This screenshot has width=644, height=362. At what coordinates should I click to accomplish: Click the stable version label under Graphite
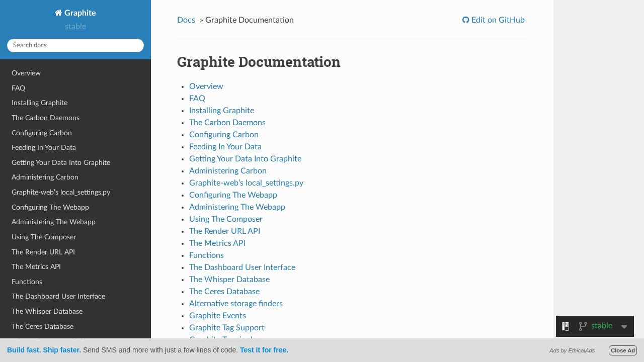click(x=75, y=27)
